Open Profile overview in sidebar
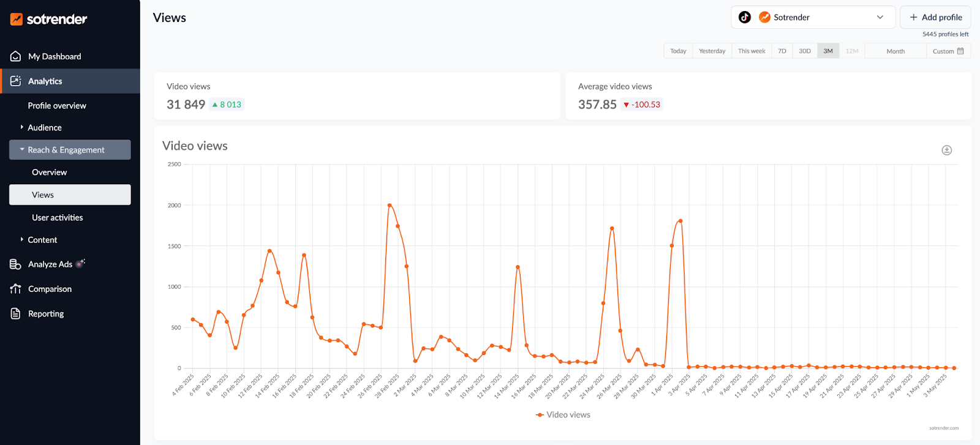980x445 pixels. click(x=57, y=106)
